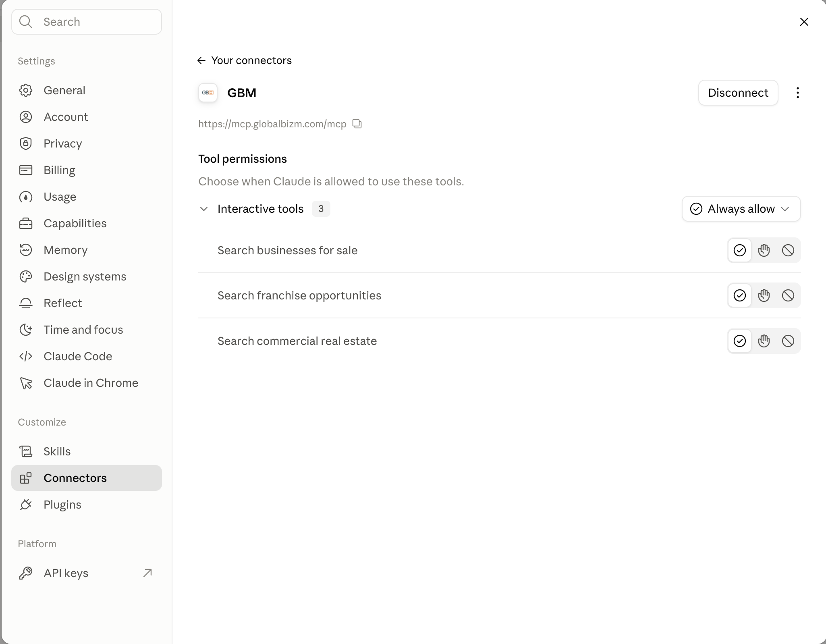
Task: Open Time and focus settings
Action: [x=87, y=330]
